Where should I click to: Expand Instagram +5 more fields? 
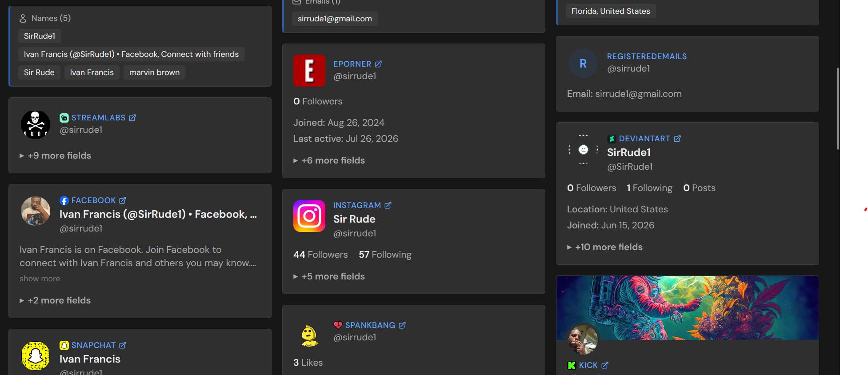(329, 276)
